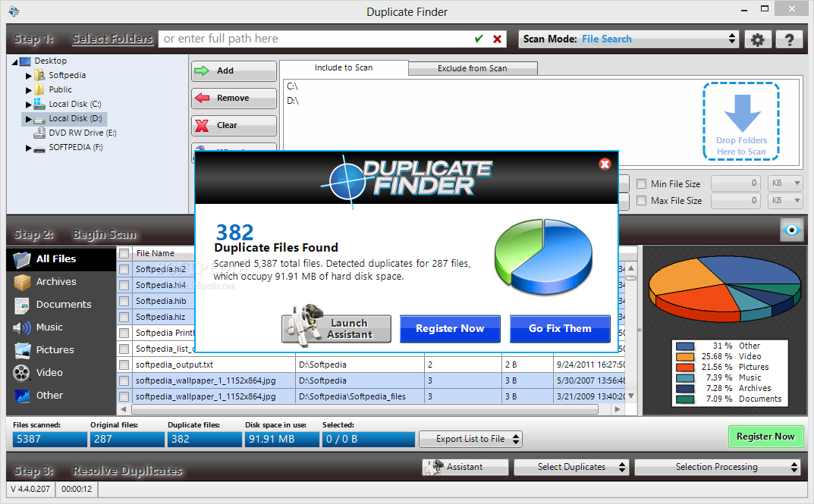Select the D:\ entry in the include list

tap(293, 101)
